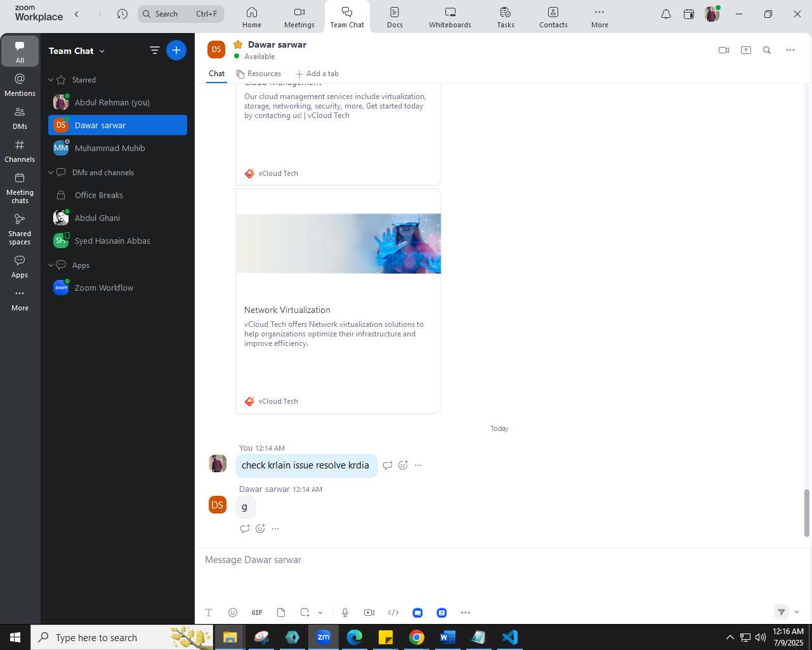The height and width of the screenshot is (650, 812).
Task: Click Add a tab
Action: pos(317,74)
